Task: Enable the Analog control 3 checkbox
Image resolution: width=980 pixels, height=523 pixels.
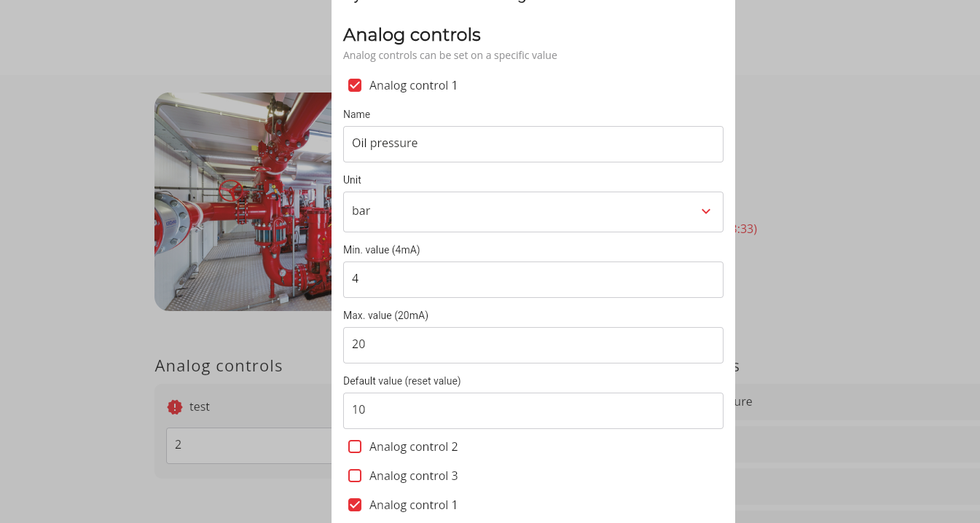Action: [355, 476]
